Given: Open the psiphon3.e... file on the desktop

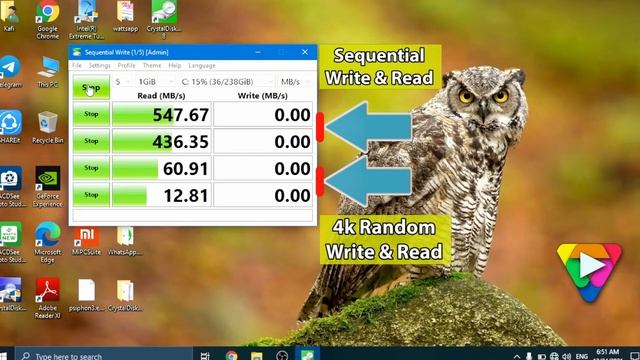Looking at the screenshot, I should [x=86, y=296].
